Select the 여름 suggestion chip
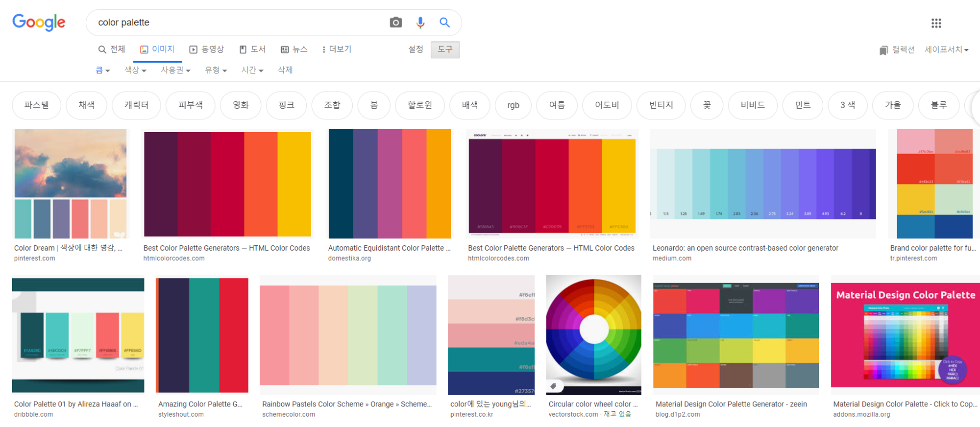 (x=557, y=105)
